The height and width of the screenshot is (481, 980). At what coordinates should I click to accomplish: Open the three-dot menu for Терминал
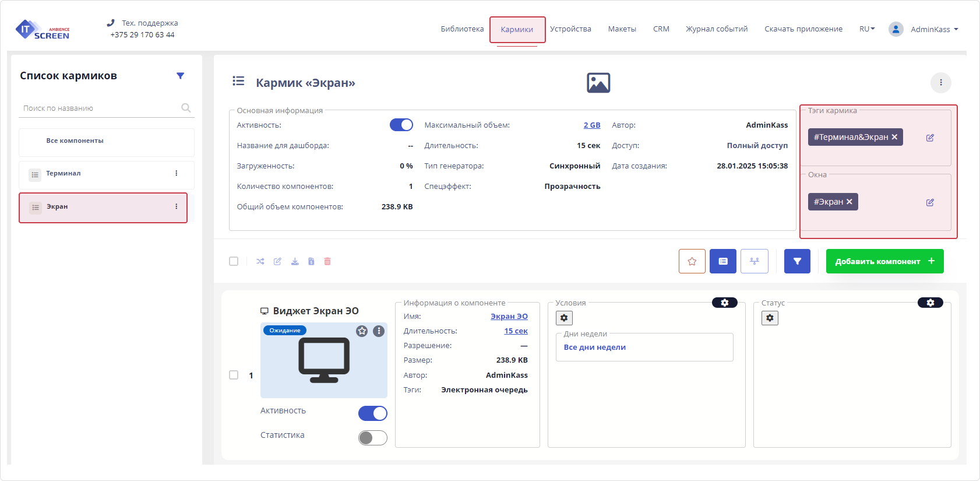click(177, 173)
